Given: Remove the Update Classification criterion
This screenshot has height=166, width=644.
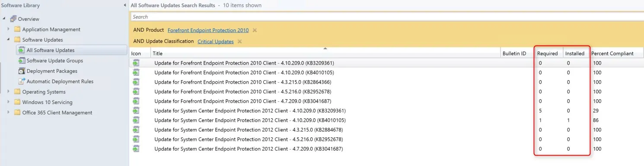Looking at the screenshot, I should (239, 42).
